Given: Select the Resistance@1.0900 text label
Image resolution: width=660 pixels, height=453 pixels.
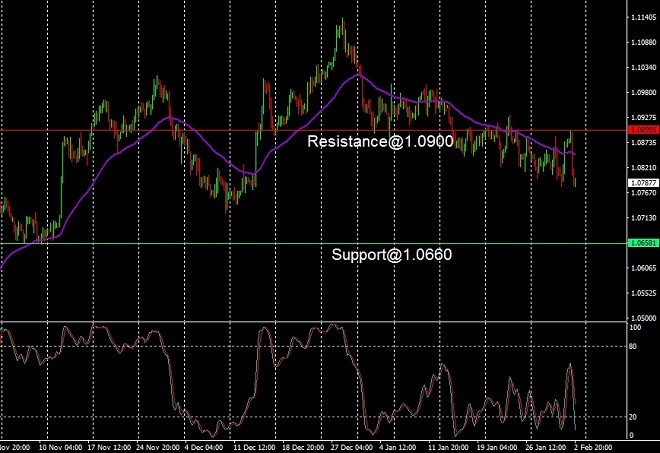Looking at the screenshot, I should (x=380, y=141).
